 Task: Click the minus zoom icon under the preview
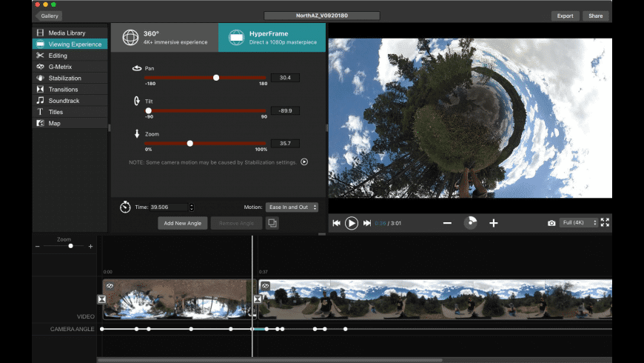pyautogui.click(x=447, y=223)
